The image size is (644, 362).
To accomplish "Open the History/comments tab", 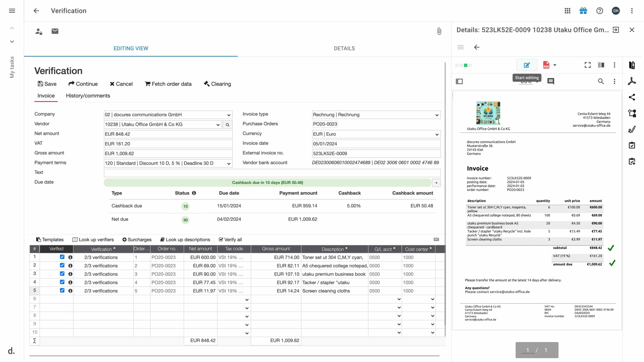I will tap(88, 96).
